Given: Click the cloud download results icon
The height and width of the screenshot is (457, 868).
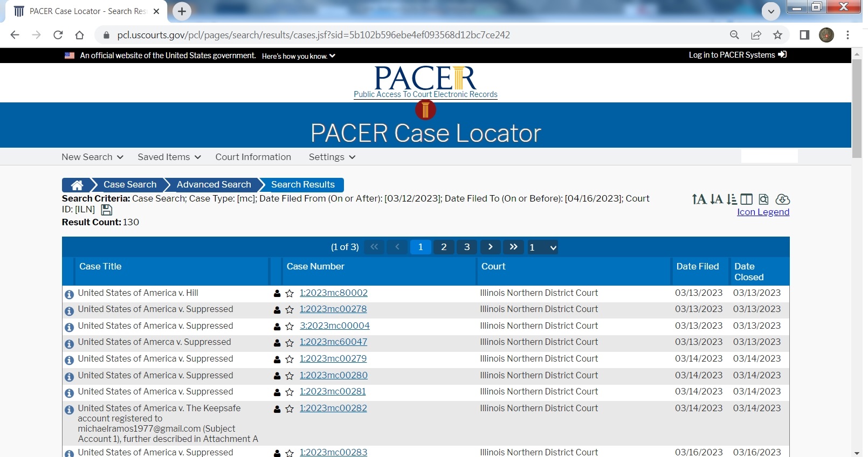Looking at the screenshot, I should [783, 199].
